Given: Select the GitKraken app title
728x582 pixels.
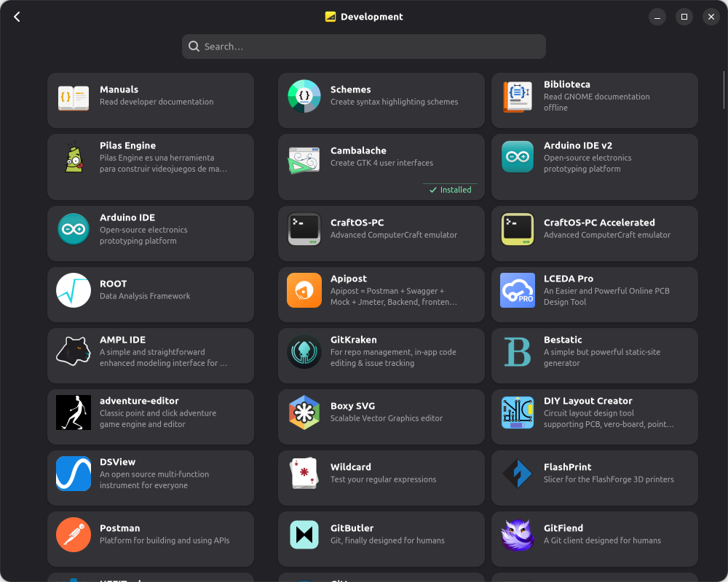Looking at the screenshot, I should click(354, 340).
